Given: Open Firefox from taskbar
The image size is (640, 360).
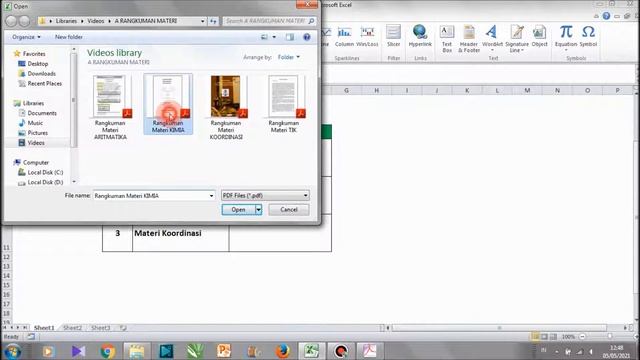Looking at the screenshot, I should pyautogui.click(x=282, y=351).
